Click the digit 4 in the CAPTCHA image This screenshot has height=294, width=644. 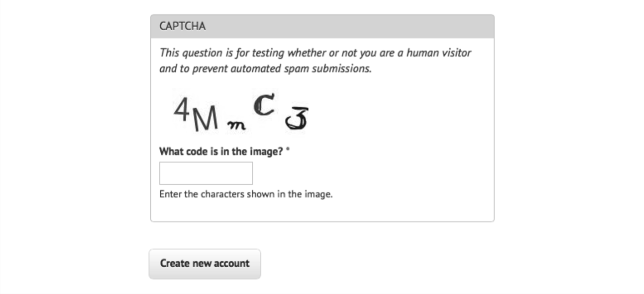click(181, 110)
